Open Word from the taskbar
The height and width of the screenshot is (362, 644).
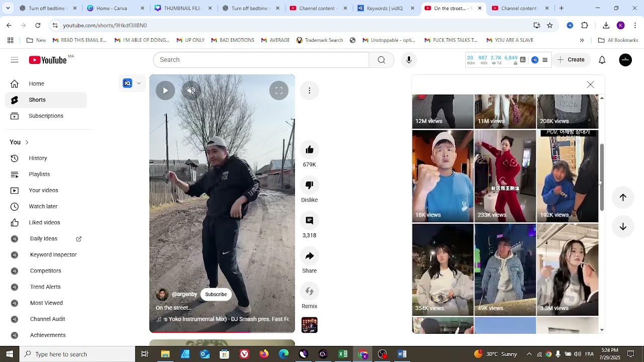point(401,354)
